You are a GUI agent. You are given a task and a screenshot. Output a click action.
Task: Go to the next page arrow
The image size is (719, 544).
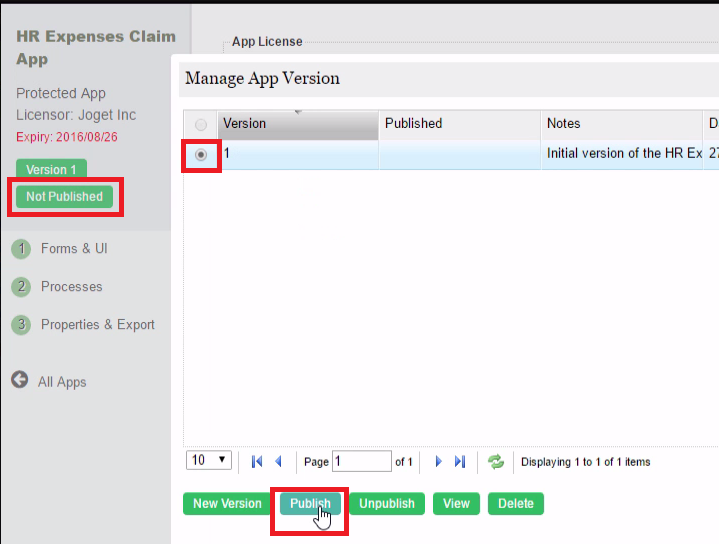[x=438, y=461]
